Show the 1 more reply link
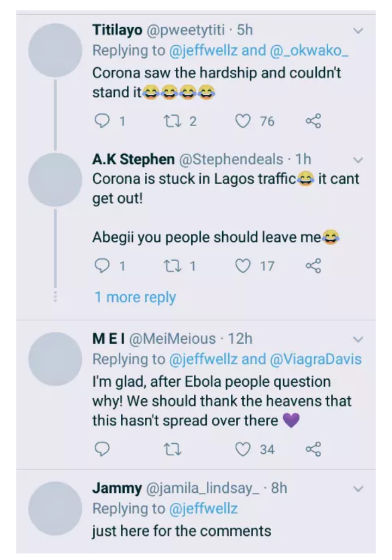The height and width of the screenshot is (560, 392). coord(135,297)
